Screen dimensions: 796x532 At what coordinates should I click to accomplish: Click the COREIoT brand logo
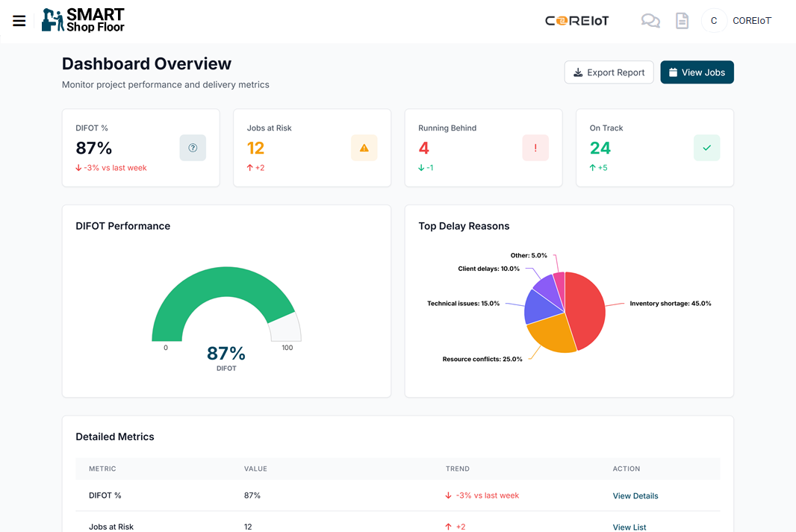pos(577,21)
